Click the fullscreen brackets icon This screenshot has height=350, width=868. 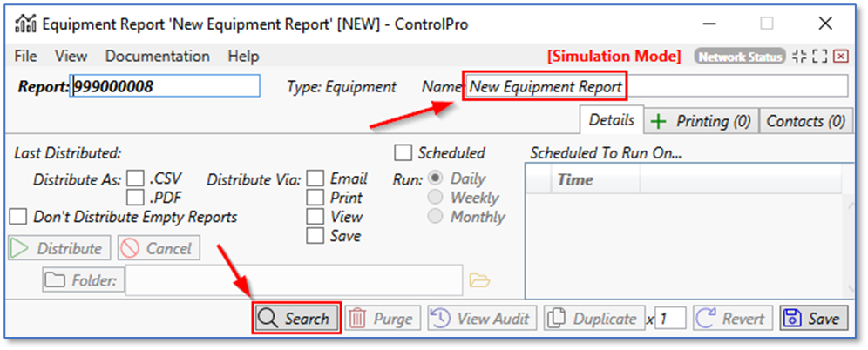click(819, 57)
